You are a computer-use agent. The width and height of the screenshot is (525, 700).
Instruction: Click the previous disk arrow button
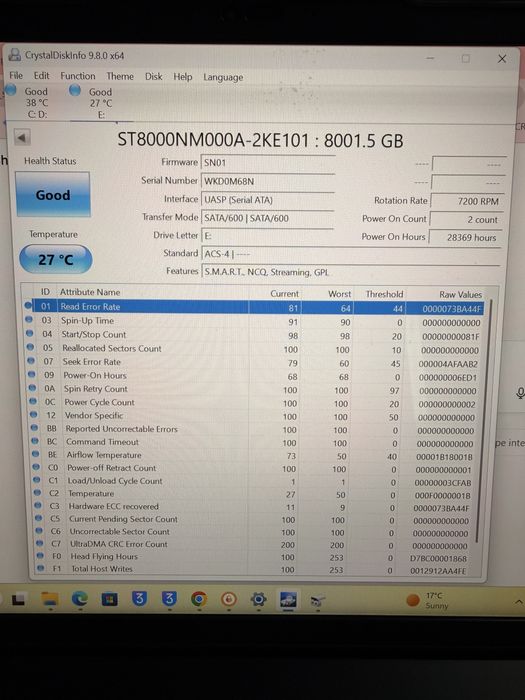coord(22,137)
